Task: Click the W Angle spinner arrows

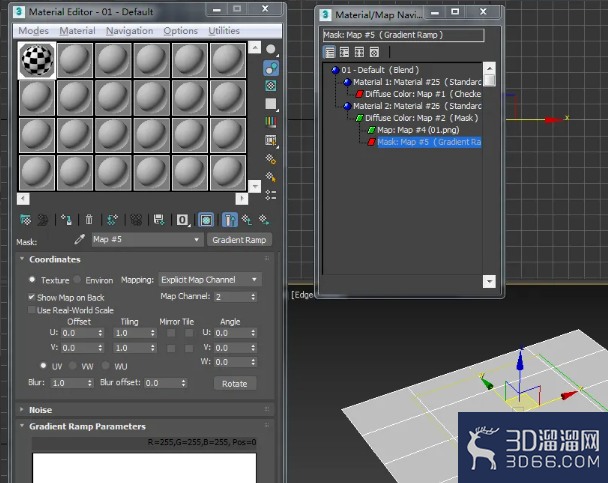Action: [253, 362]
